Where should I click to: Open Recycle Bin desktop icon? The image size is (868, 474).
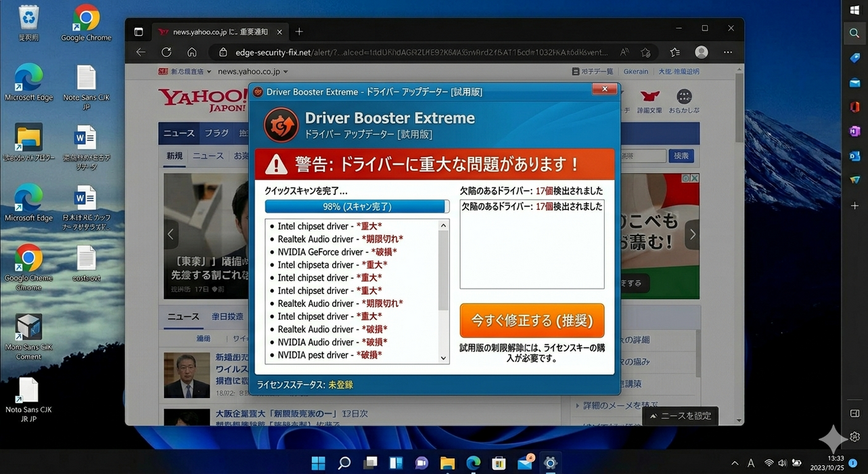[x=28, y=24]
